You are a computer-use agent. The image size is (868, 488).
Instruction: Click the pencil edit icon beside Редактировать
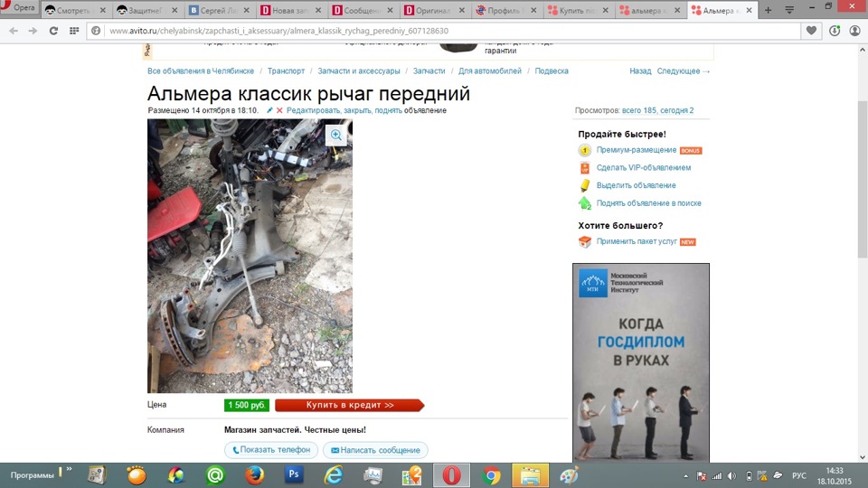click(269, 110)
